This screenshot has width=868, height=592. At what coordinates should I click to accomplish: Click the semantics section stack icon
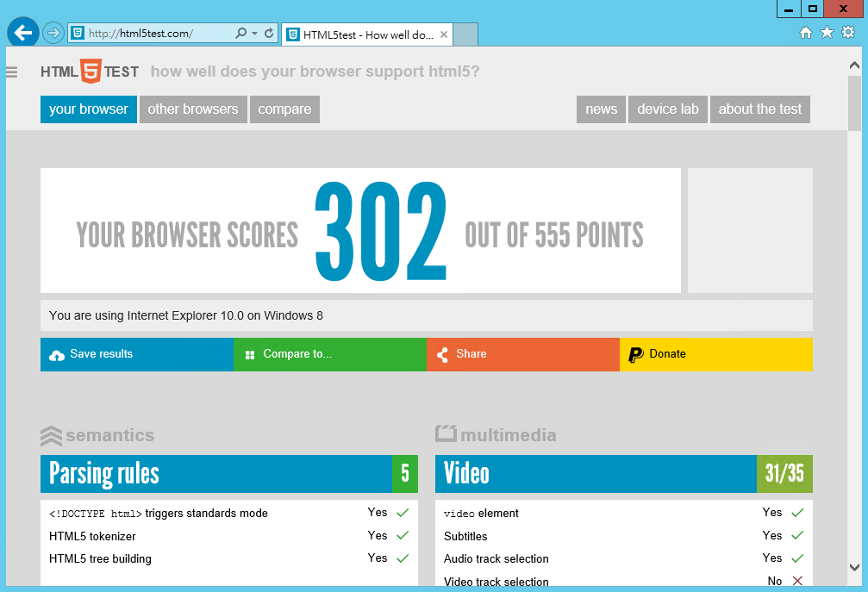(51, 436)
